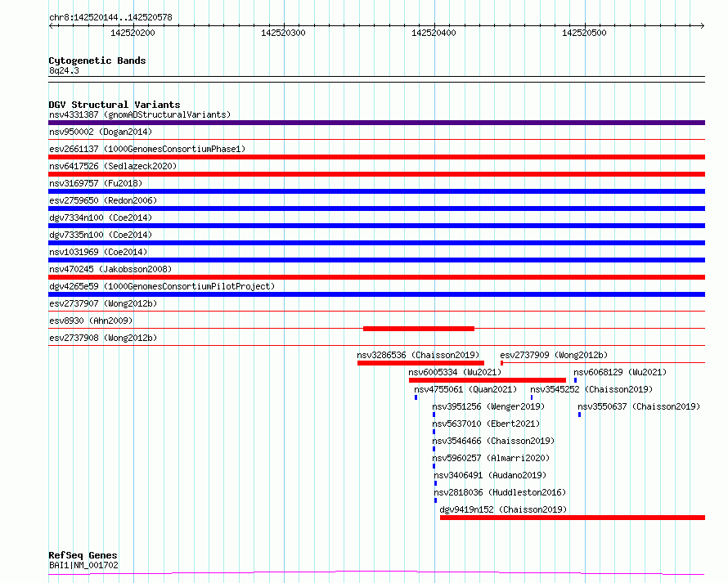Click the red dgv9419n152 Chaisson2019 bar
The image size is (728, 583).
click(x=572, y=518)
